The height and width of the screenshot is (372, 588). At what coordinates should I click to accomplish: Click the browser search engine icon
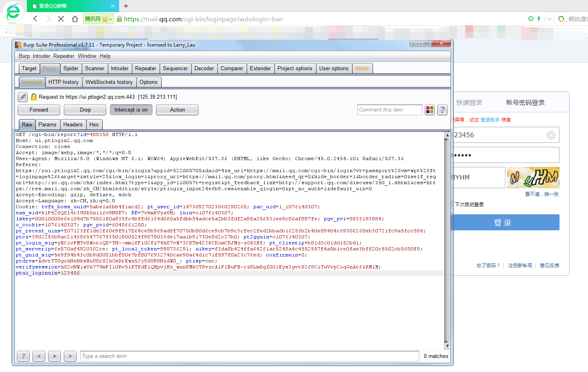(562, 19)
